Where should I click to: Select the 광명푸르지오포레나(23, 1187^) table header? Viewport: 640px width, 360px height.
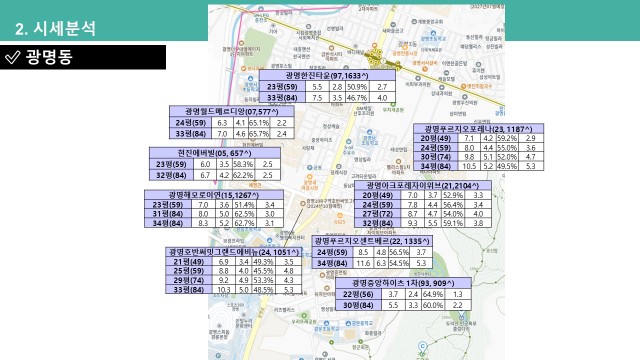478,129
